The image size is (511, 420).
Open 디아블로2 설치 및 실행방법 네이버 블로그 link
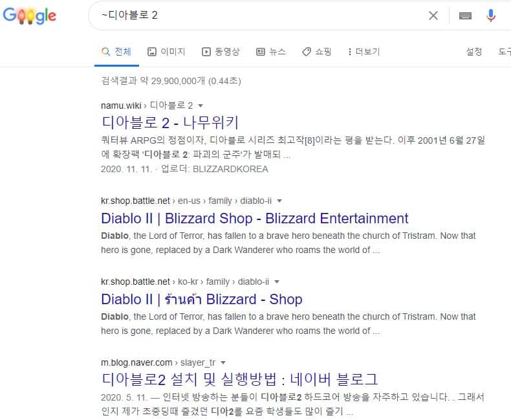(x=239, y=379)
